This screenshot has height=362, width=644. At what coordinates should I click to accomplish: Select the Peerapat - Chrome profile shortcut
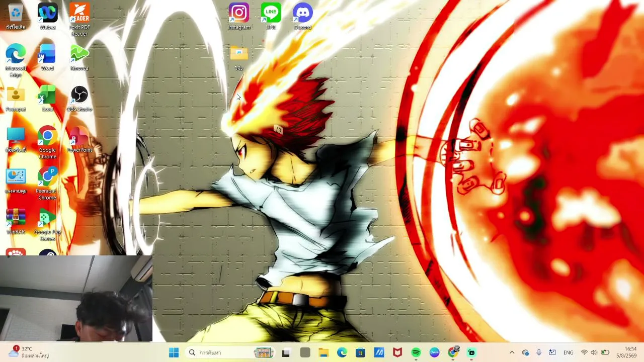tap(47, 184)
